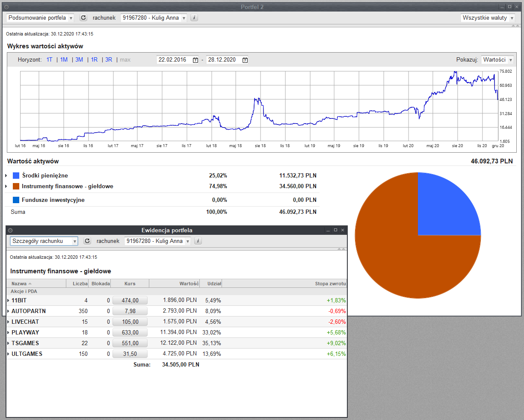Click info icon in Ewidencja portfela toolbar
Screen dimensions: 524x420
(198, 241)
